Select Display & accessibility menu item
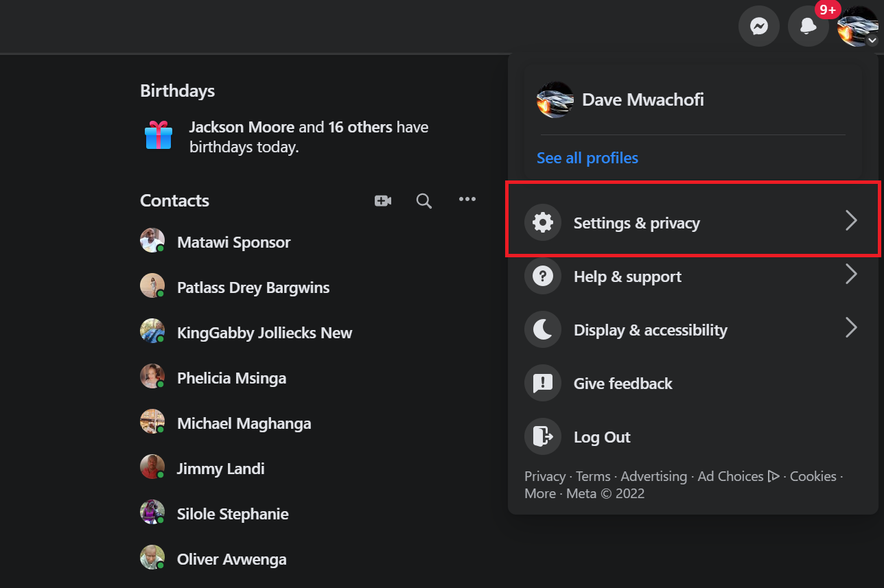The image size is (884, 588). click(x=693, y=330)
